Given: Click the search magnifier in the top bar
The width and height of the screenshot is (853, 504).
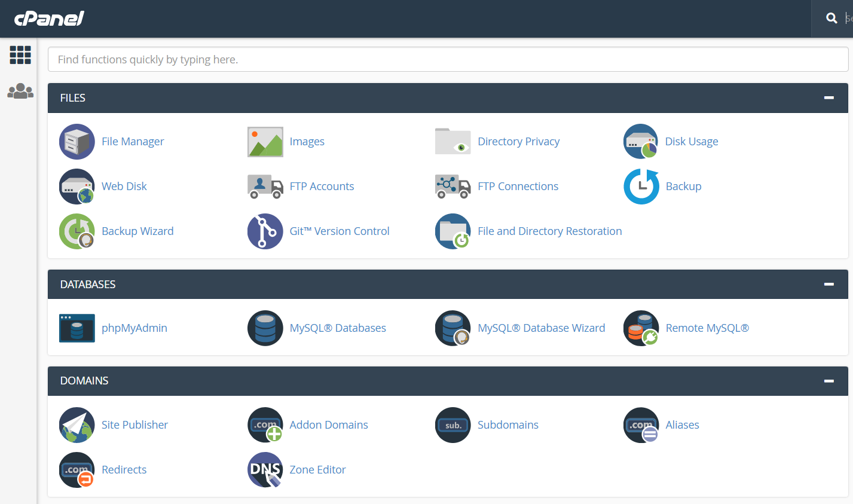Looking at the screenshot, I should [x=831, y=17].
